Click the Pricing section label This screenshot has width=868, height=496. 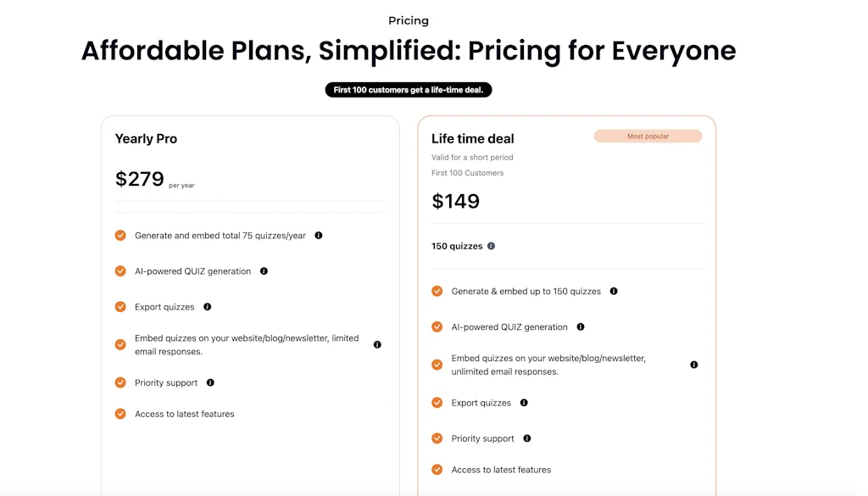pos(409,20)
